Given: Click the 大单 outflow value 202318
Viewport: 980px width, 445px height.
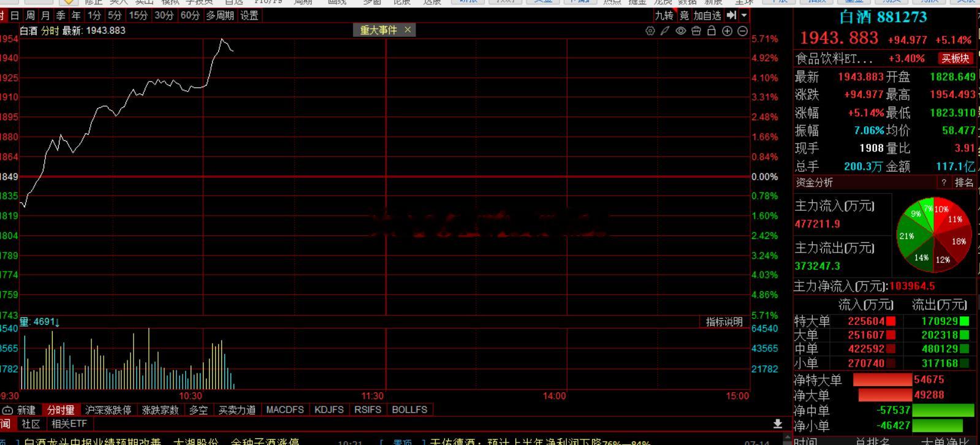Looking at the screenshot, I should (x=940, y=335).
